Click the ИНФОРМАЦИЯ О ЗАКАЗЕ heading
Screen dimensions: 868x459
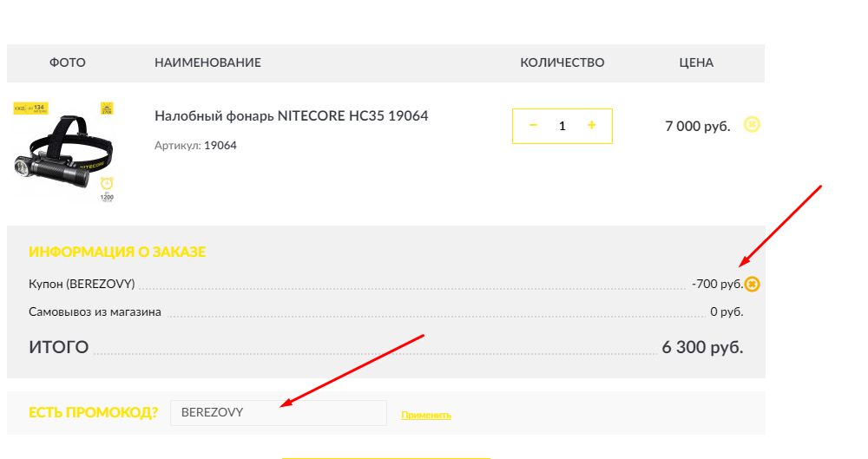pyautogui.click(x=117, y=252)
